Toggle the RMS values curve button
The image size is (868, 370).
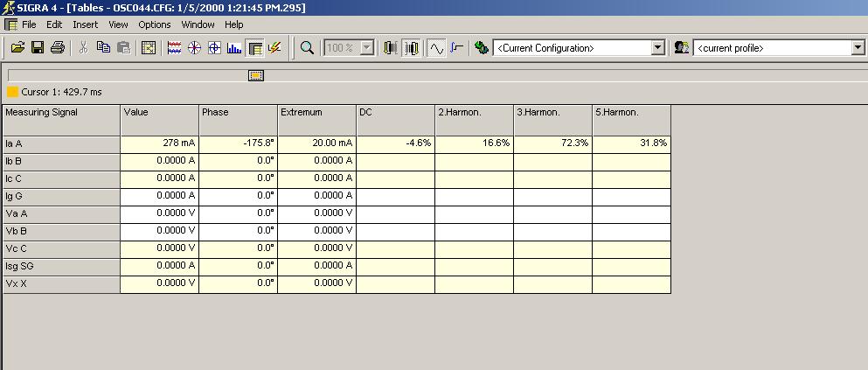pos(456,47)
